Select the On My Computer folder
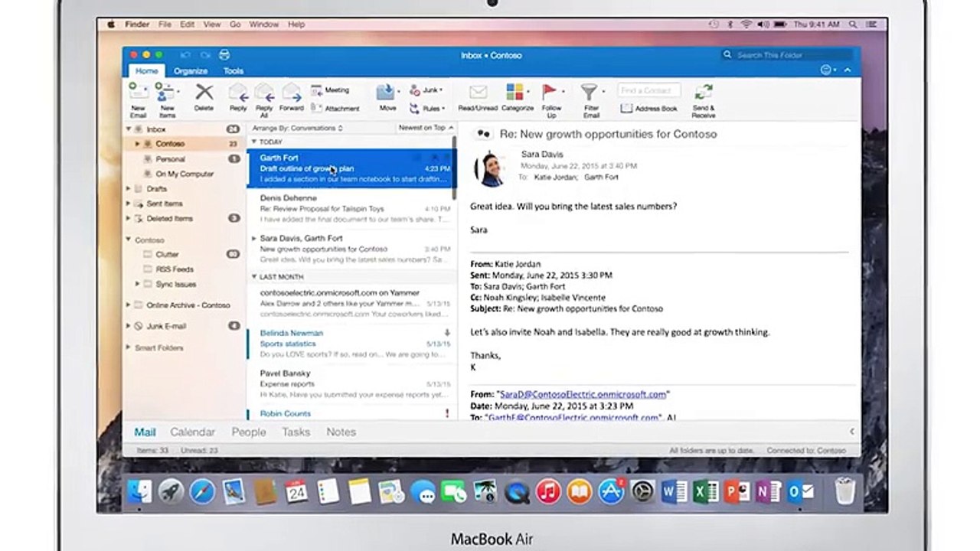 184,174
